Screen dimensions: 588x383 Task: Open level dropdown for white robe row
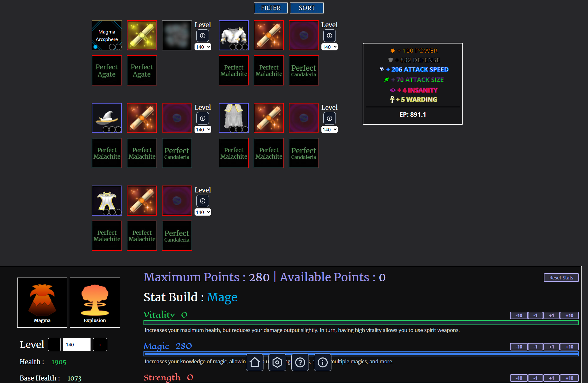click(x=203, y=212)
